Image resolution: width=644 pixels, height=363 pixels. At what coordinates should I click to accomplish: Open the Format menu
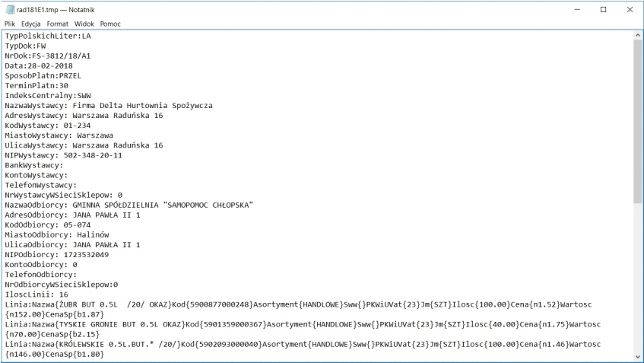pos(58,24)
